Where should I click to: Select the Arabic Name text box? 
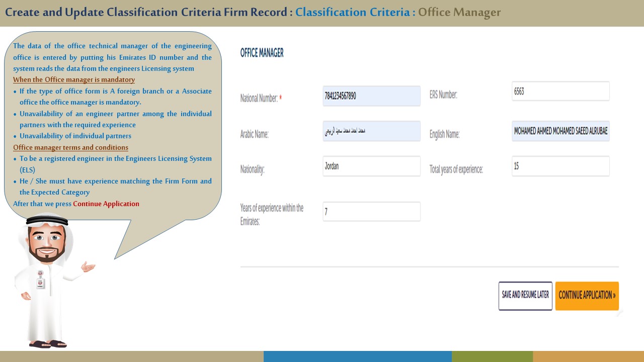click(x=371, y=131)
